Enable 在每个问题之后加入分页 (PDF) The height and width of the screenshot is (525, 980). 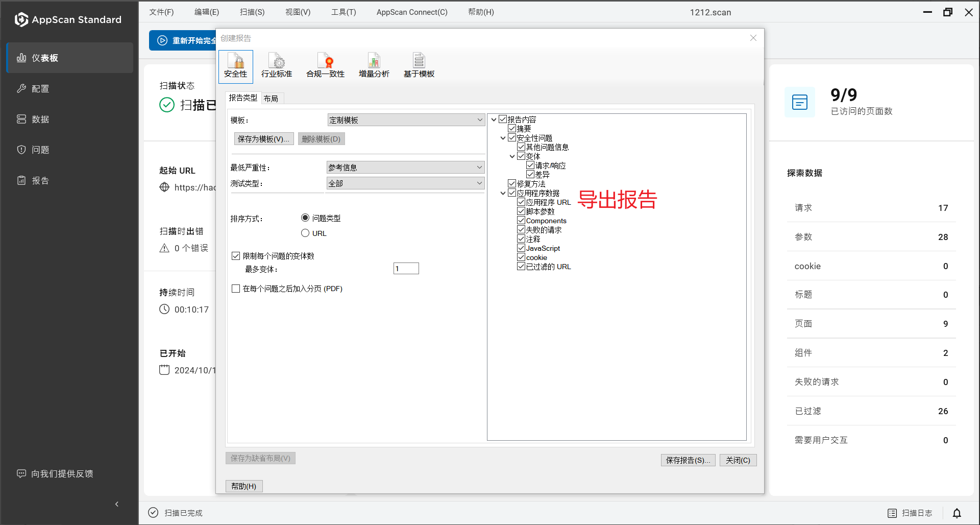[x=236, y=289]
